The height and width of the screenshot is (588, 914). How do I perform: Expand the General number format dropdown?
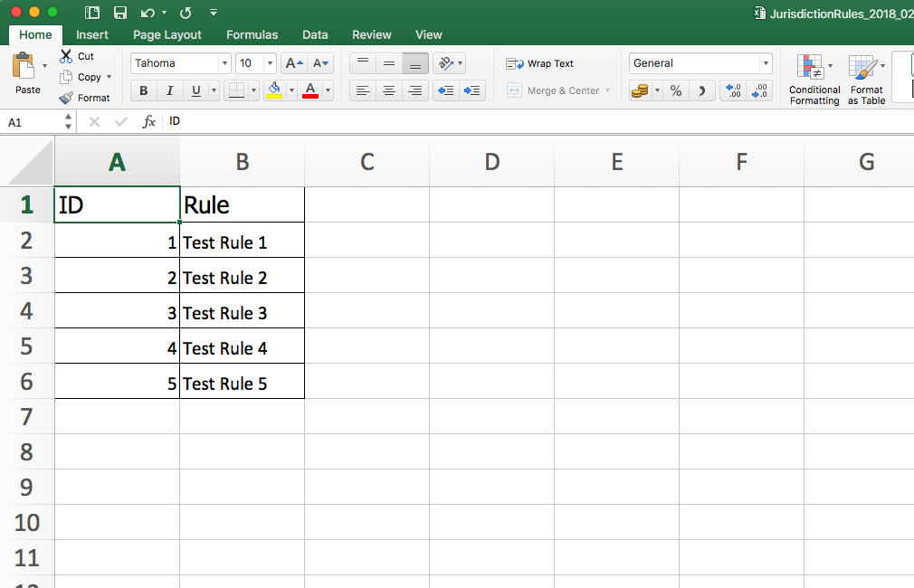pyautogui.click(x=766, y=63)
